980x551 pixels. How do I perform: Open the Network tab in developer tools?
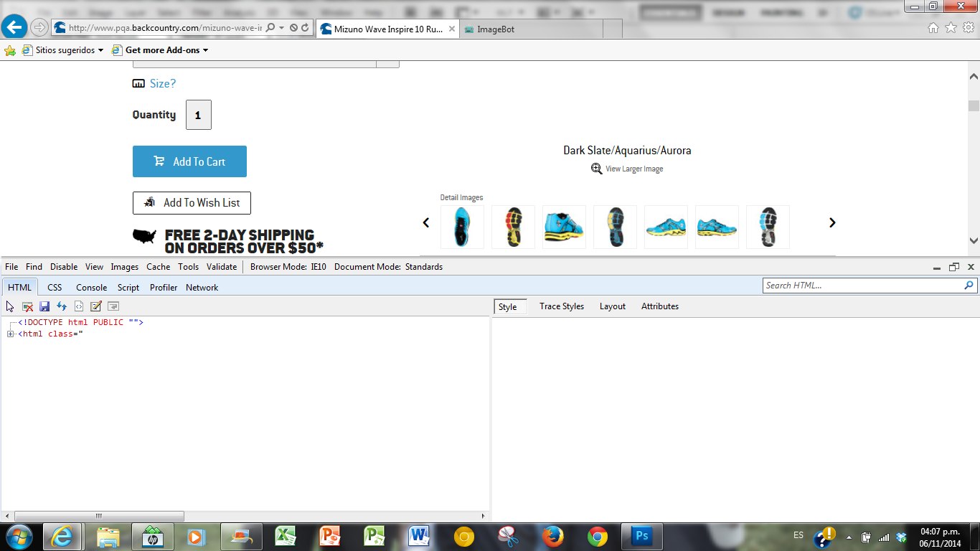[x=202, y=288]
